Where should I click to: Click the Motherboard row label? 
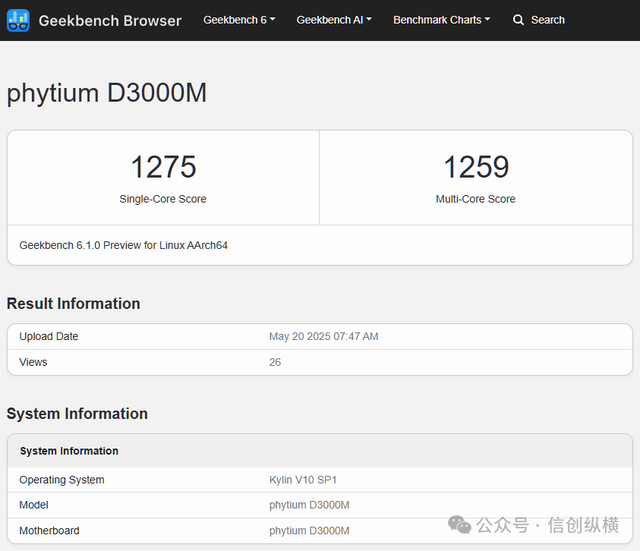(49, 531)
